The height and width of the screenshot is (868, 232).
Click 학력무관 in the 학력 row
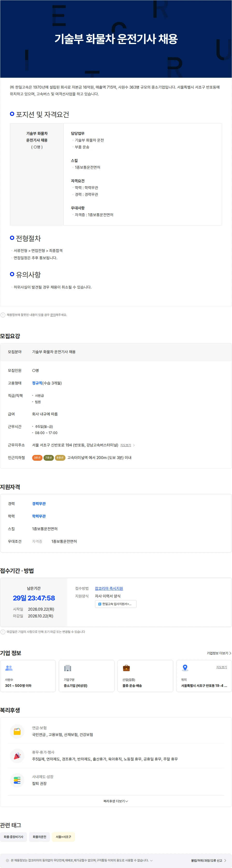pyautogui.click(x=39, y=516)
